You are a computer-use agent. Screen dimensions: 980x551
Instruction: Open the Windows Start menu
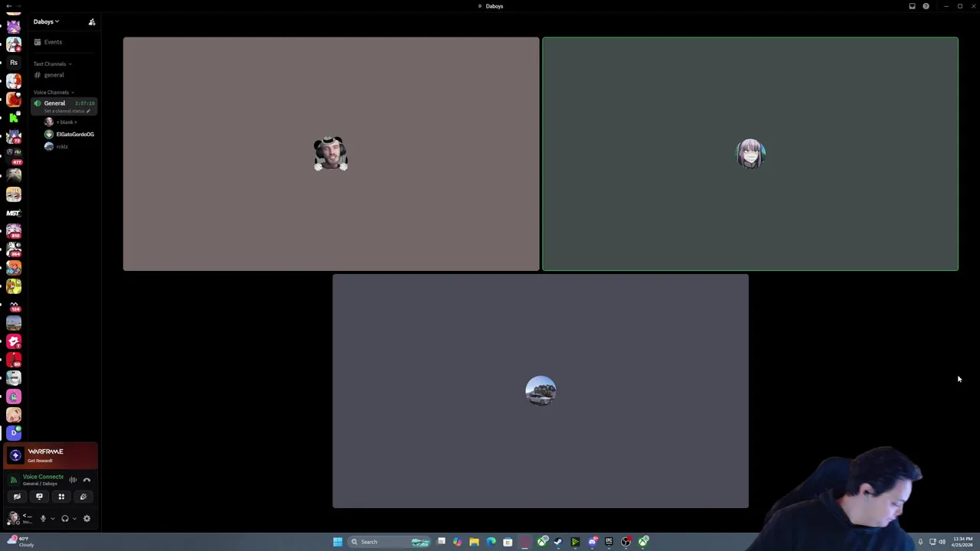click(338, 542)
